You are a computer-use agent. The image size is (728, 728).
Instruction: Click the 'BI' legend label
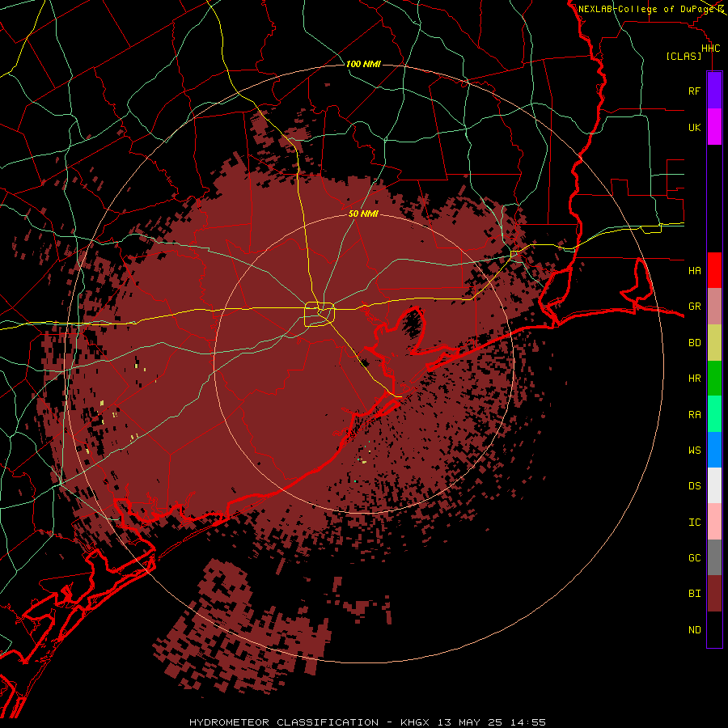694,594
